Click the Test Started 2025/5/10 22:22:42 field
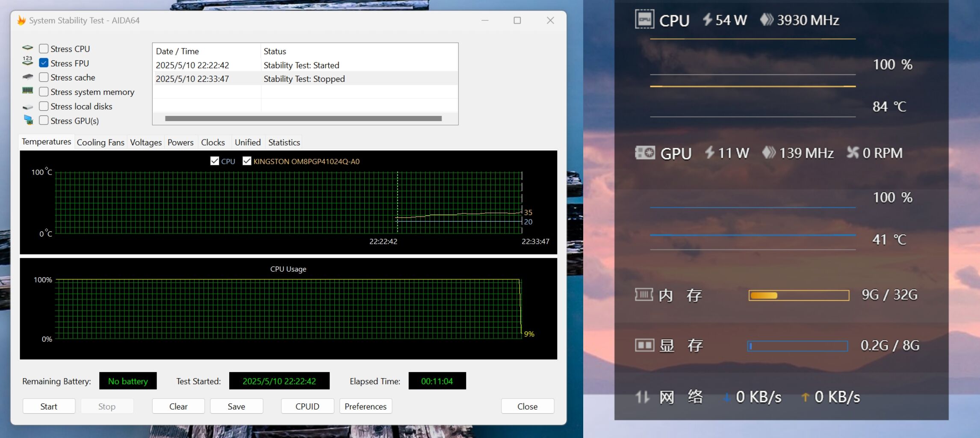Screen dimensions: 980x438 click(279, 381)
